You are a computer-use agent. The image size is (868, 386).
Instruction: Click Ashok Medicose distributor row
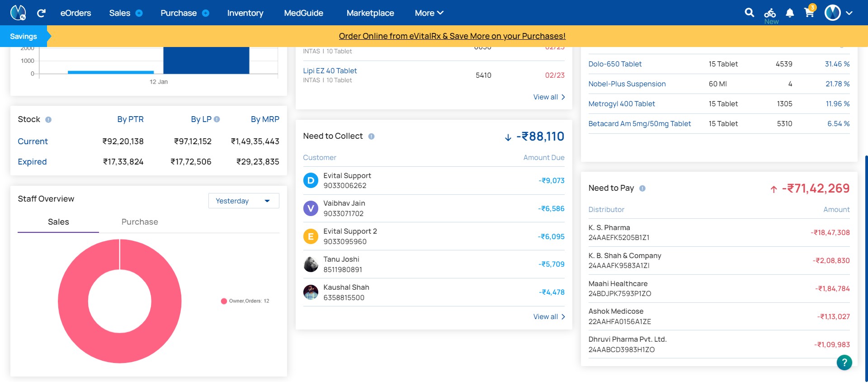[x=719, y=316]
